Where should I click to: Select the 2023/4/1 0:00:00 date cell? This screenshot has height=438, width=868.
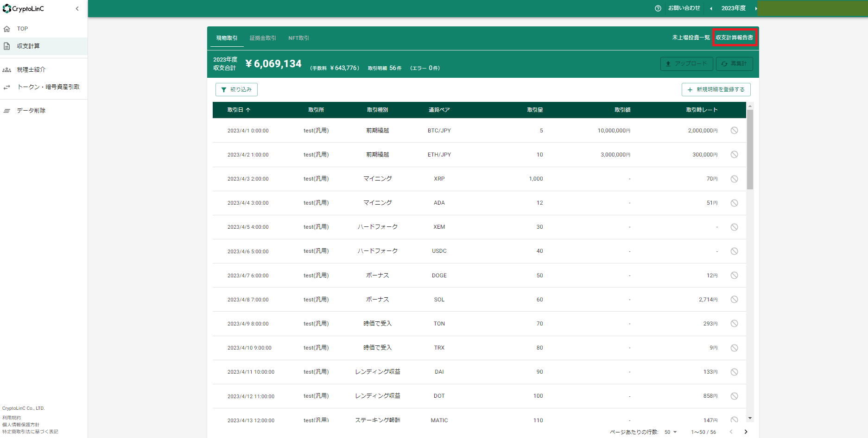pos(248,131)
